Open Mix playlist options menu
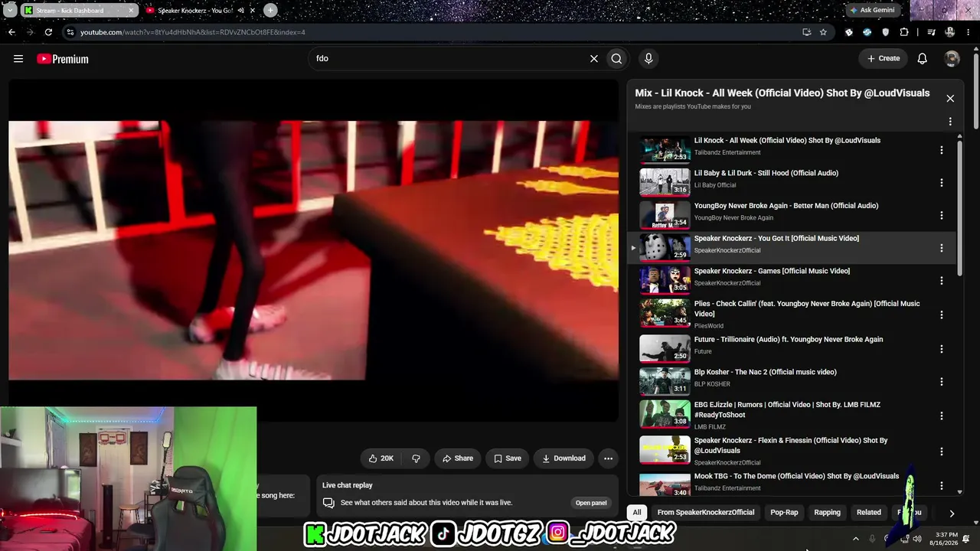 pyautogui.click(x=950, y=122)
